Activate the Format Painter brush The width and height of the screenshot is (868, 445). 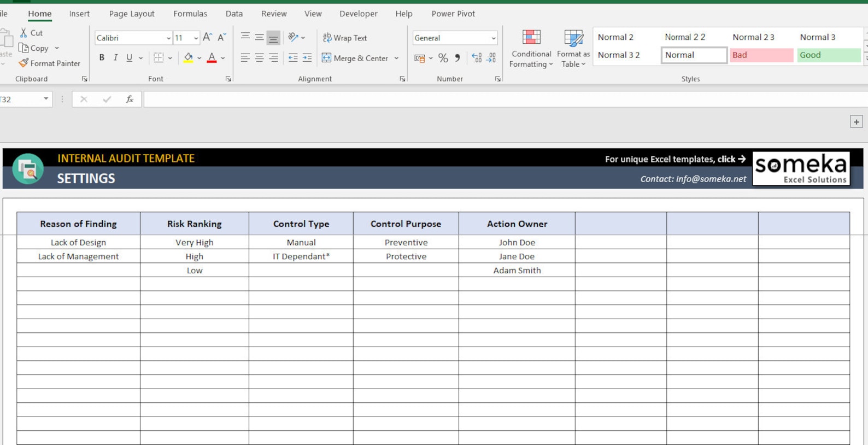[x=24, y=63]
